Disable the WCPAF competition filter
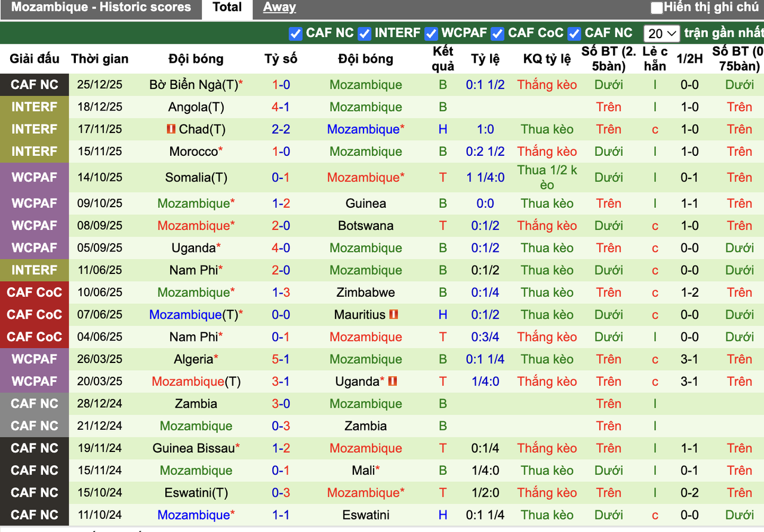The height and width of the screenshot is (532, 764). pyautogui.click(x=430, y=33)
